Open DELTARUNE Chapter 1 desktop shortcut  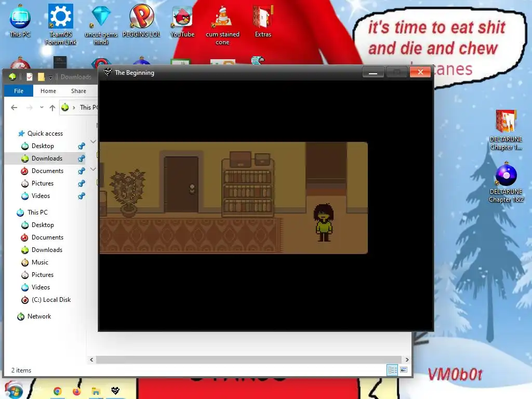pos(506,129)
